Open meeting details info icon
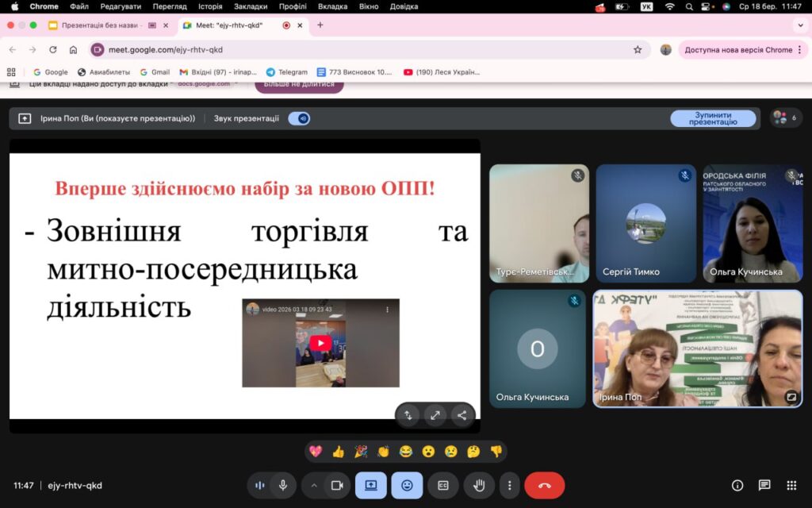Viewport: 812px width, 508px height. [737, 486]
